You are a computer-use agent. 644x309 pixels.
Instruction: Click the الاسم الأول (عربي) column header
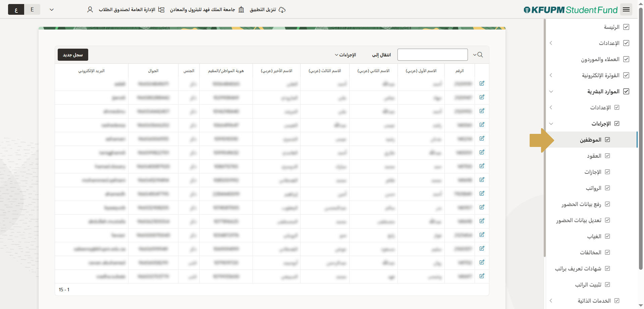tap(421, 71)
